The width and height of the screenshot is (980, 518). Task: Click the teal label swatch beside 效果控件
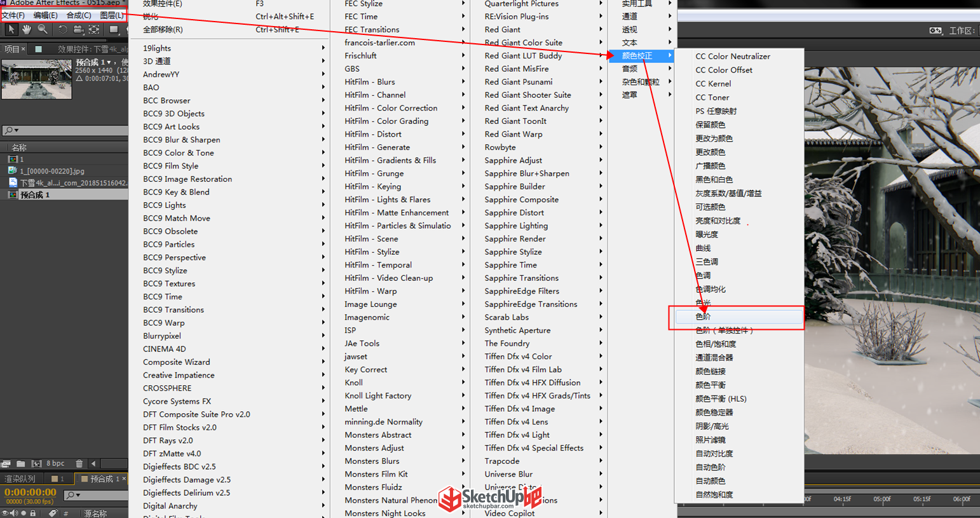38,49
